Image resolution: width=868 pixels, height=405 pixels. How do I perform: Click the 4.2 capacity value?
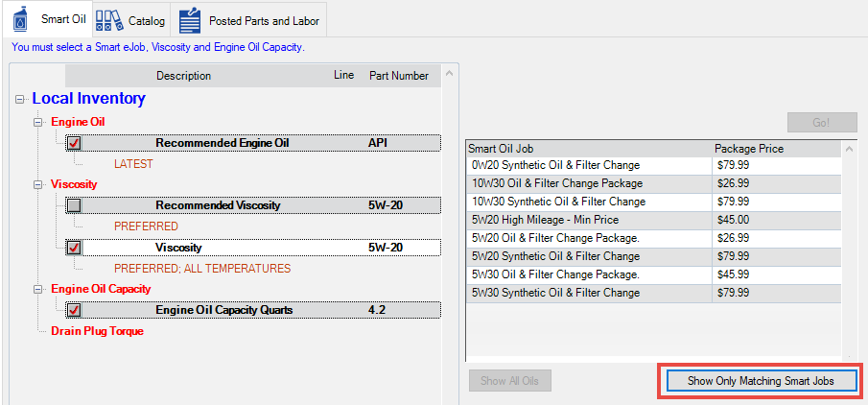point(376,310)
